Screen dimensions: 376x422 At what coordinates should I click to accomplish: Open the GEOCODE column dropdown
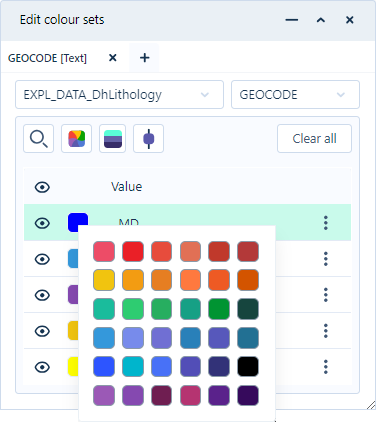pos(295,95)
